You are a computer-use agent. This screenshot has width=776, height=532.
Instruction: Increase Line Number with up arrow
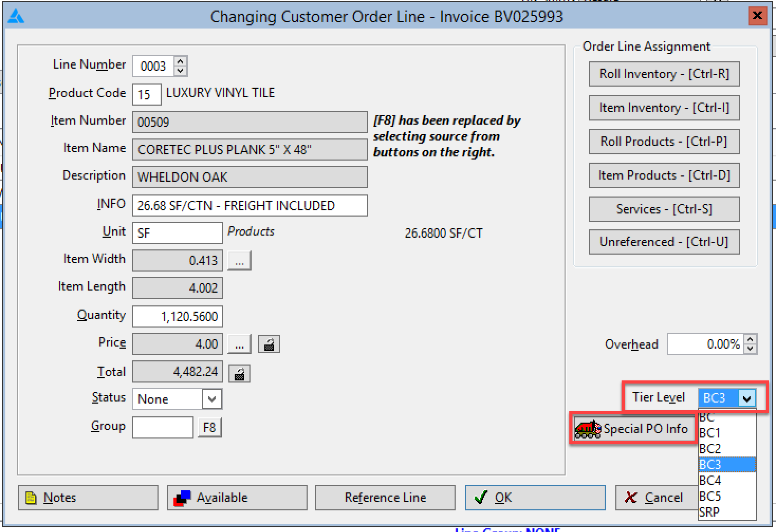[181, 61]
